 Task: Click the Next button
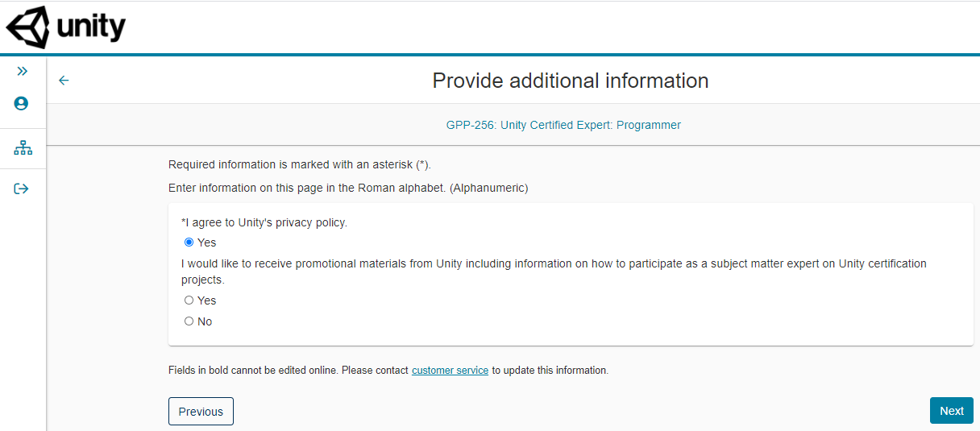(x=951, y=411)
